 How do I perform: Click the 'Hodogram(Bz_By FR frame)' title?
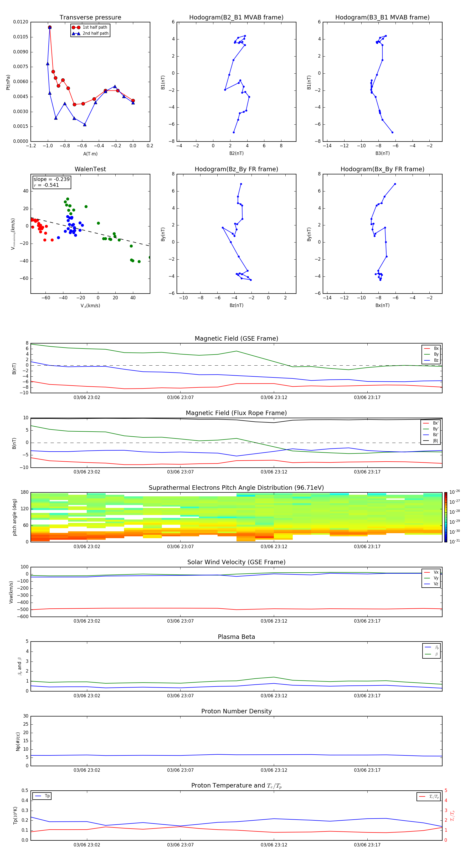click(x=236, y=169)
